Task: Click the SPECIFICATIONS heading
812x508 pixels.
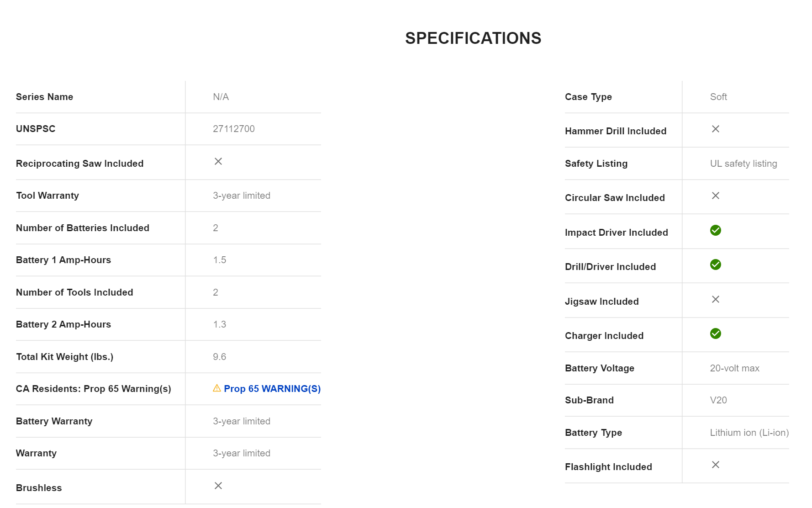Action: [473, 38]
